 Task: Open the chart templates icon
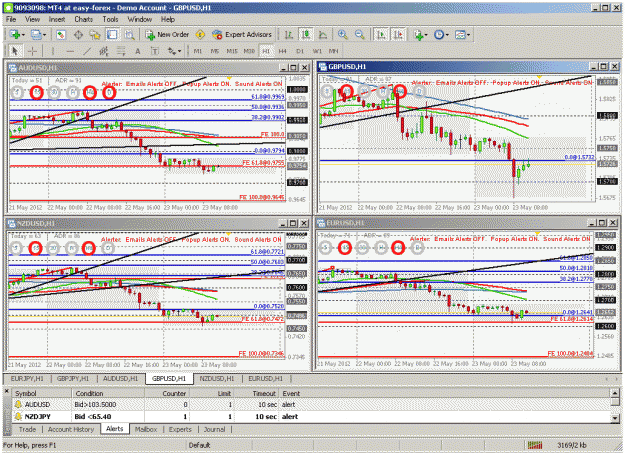(x=460, y=35)
